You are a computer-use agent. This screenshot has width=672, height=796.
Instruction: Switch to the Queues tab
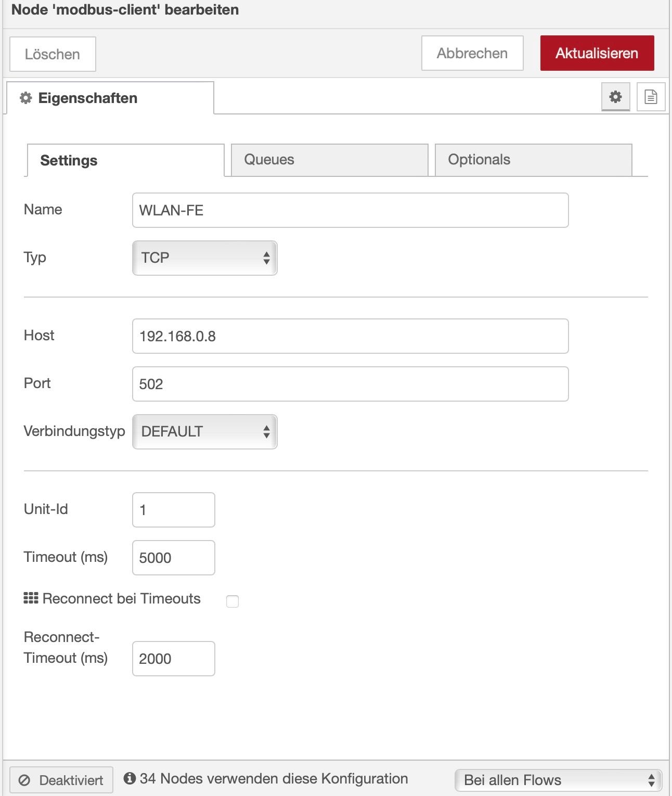coord(329,160)
